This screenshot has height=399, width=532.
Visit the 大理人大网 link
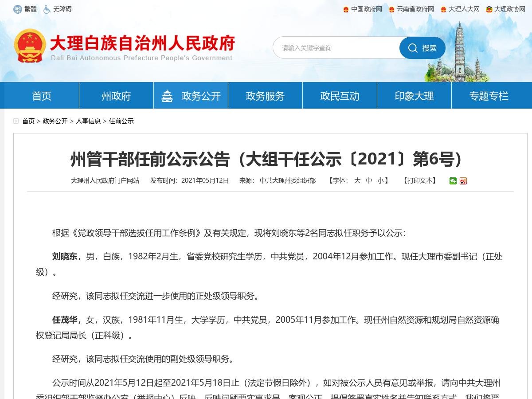(x=464, y=9)
